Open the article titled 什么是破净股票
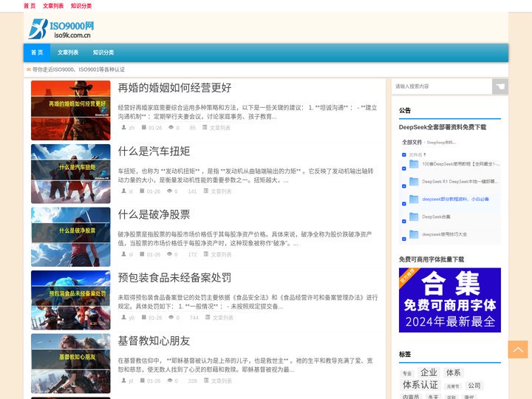 click(154, 214)
